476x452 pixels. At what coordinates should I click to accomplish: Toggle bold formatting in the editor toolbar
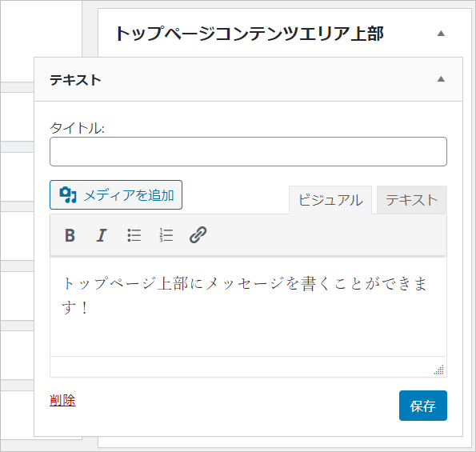click(x=70, y=235)
